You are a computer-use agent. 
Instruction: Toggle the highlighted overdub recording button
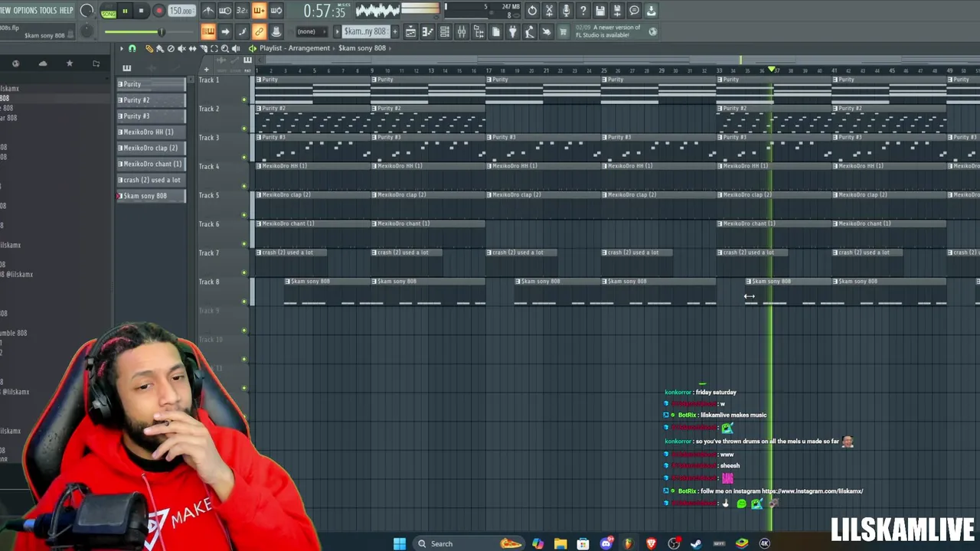[259, 11]
